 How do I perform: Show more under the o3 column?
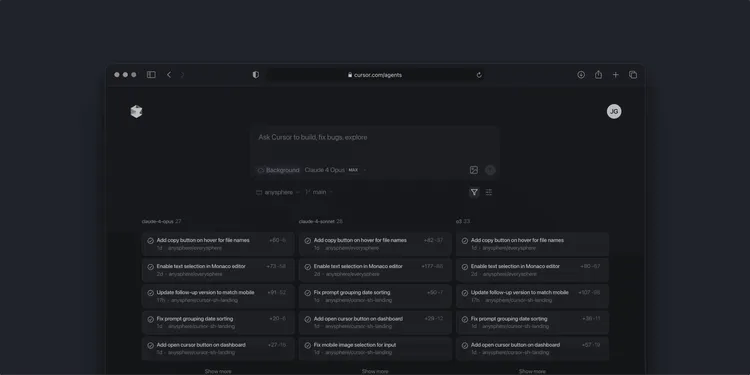[532, 371]
